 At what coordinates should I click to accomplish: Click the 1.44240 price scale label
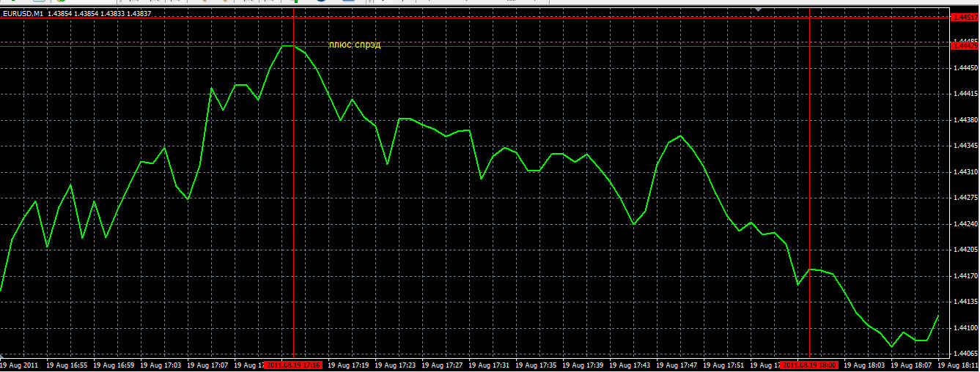pyautogui.click(x=965, y=225)
